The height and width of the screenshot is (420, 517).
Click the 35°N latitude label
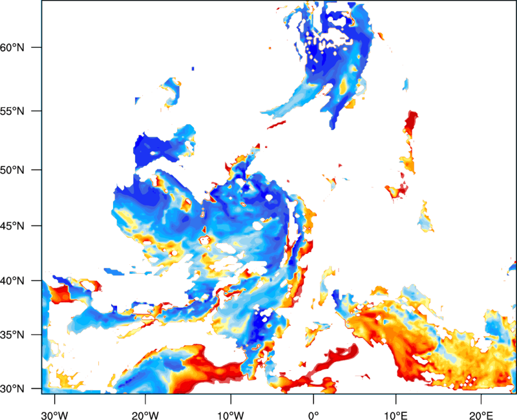[12, 335]
